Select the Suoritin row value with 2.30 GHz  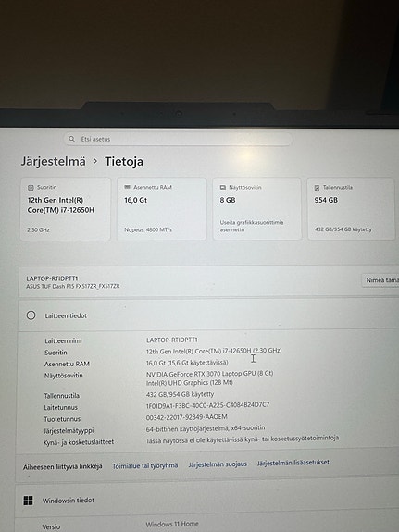tap(214, 351)
